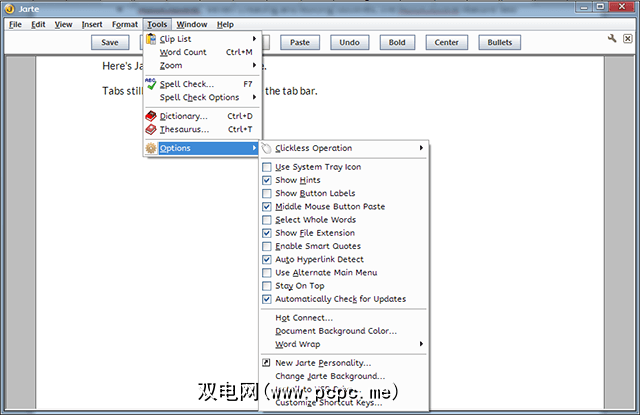Select Word Count from Tools menu

[x=202, y=52]
